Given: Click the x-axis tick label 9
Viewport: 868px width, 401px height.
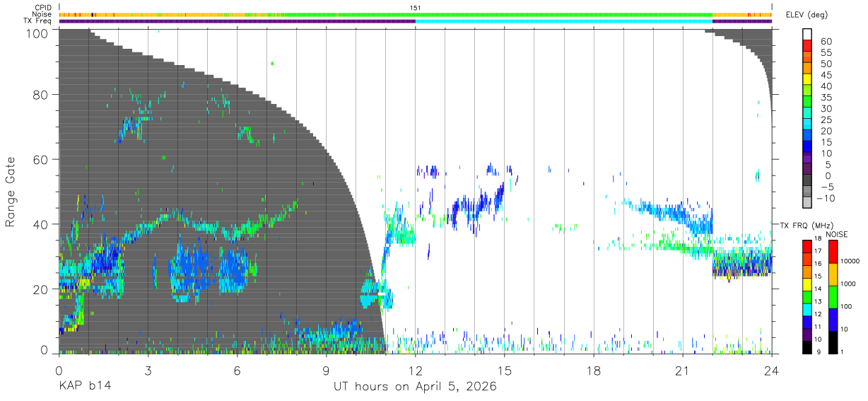Looking at the screenshot, I should (326, 371).
